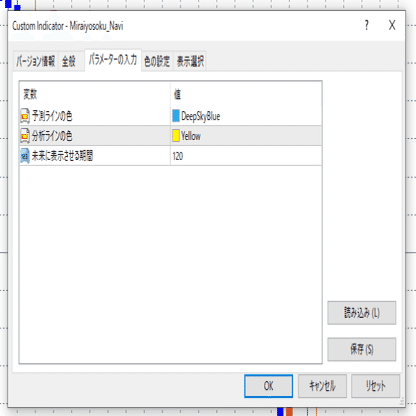Viewport: 416px width, 416px height.
Task: Click the color-type icon beside 分析ラインの色
Action: [x=25, y=136]
